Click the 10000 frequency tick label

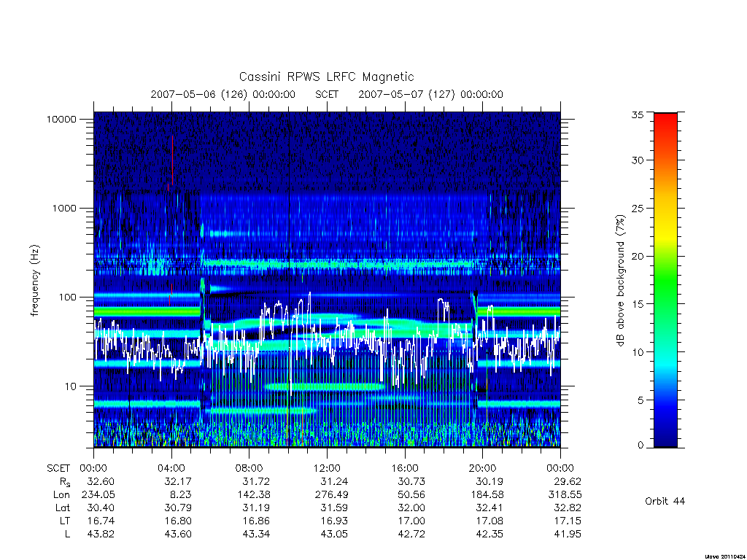[61, 119]
